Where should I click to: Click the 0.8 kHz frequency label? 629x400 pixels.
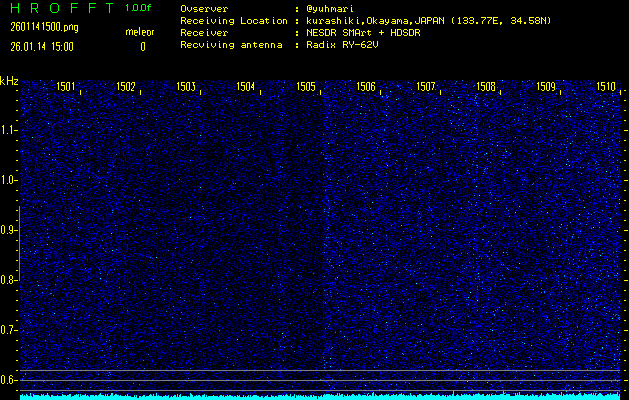[x=8, y=280]
